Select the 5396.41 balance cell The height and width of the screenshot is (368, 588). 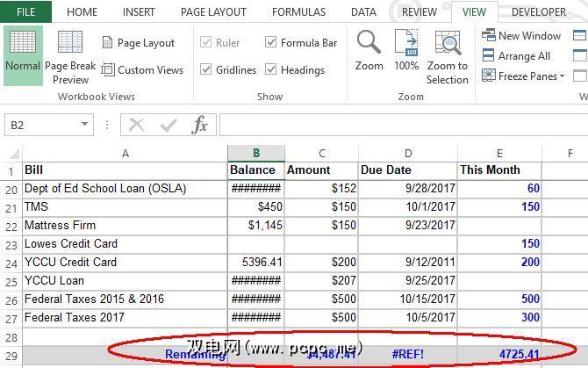(256, 263)
